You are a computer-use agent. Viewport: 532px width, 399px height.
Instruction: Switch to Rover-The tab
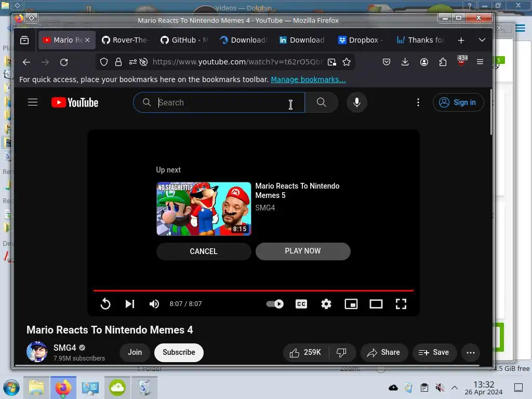(126, 40)
